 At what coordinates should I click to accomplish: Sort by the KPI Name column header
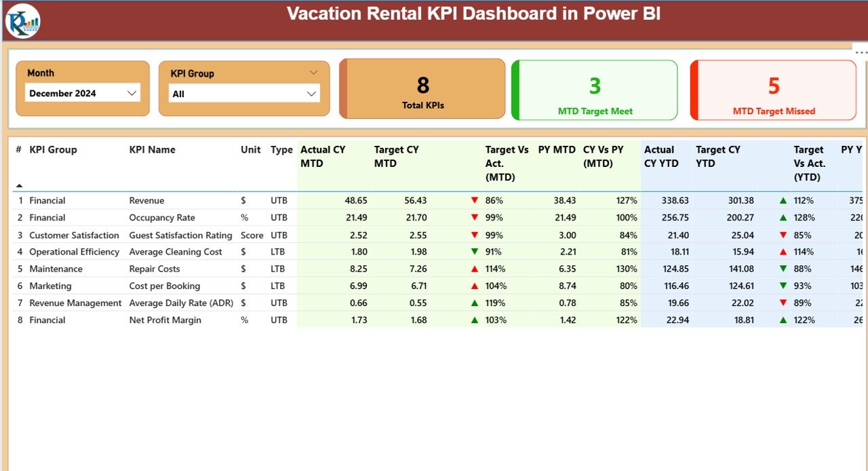153,150
